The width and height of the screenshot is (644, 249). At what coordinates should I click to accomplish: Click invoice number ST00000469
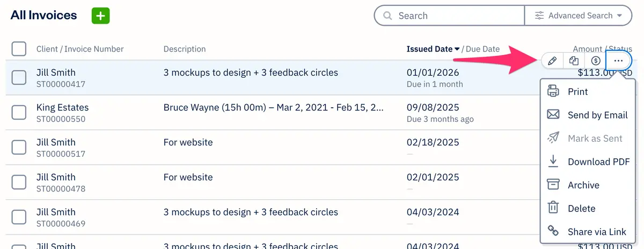tap(61, 224)
